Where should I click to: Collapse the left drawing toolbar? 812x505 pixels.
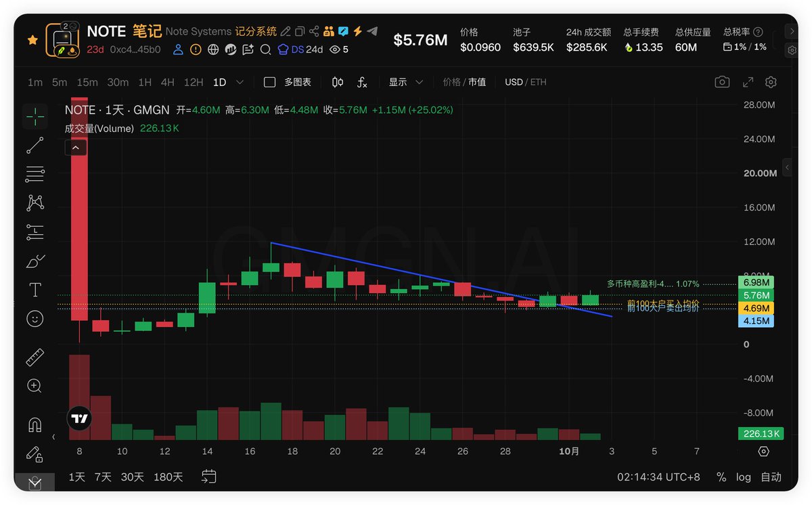point(54,437)
